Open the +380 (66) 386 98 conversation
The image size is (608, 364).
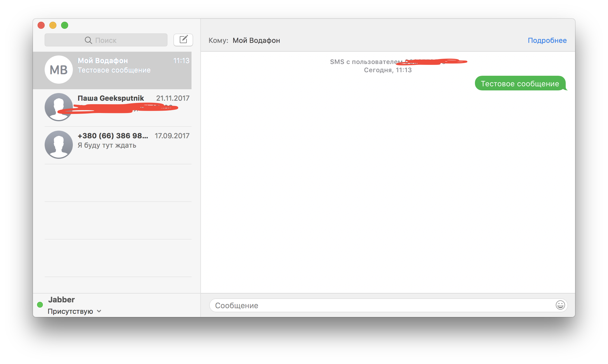tap(112, 145)
